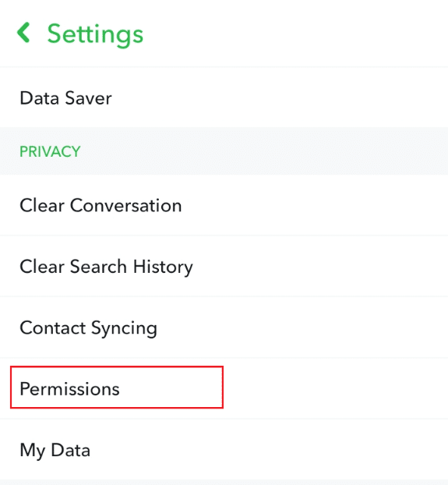
Task: Click the green PRIVACY label
Action: [x=50, y=151]
